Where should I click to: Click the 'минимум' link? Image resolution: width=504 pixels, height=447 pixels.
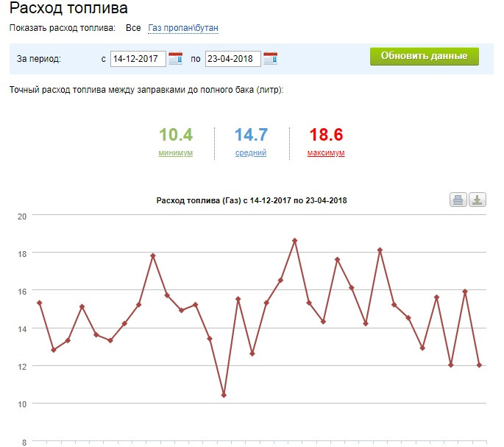(x=176, y=153)
